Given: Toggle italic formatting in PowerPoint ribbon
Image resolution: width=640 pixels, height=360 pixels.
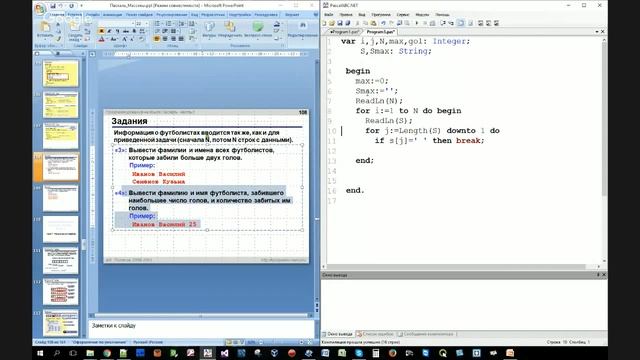Looking at the screenshot, I should (x=109, y=31).
